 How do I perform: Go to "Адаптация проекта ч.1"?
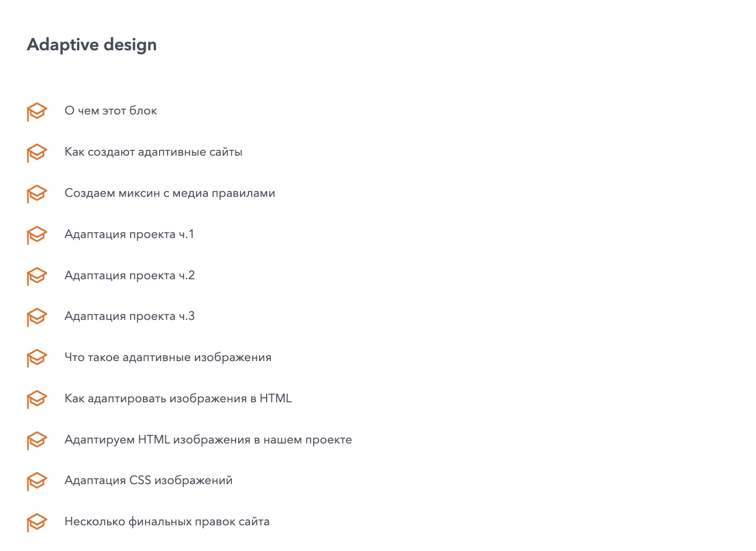pyautogui.click(x=129, y=234)
